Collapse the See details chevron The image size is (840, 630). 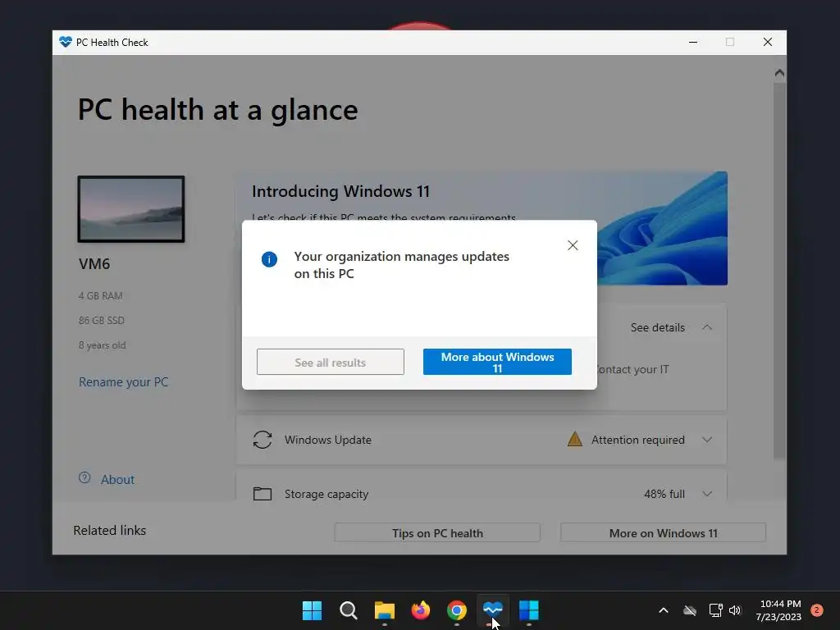pos(707,327)
